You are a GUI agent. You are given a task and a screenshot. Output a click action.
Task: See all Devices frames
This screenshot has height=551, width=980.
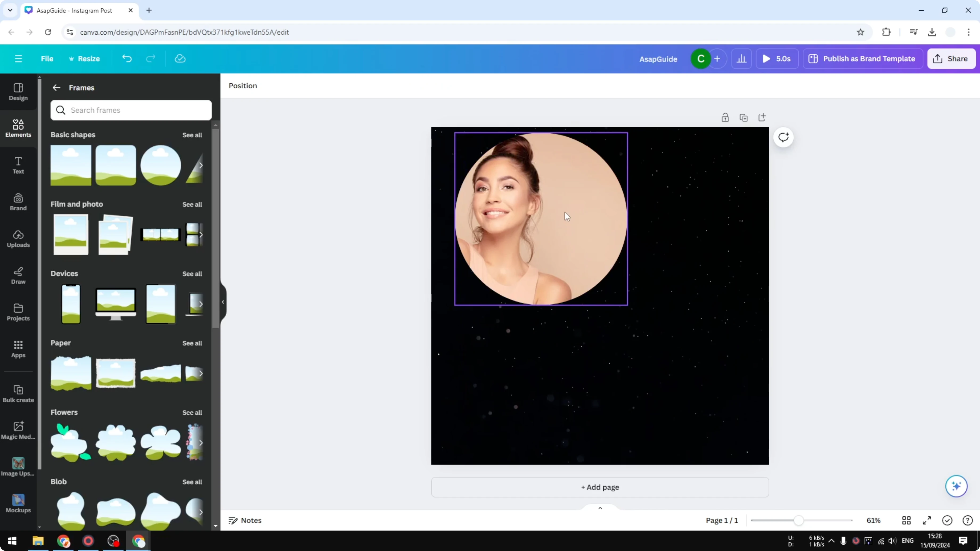point(192,274)
